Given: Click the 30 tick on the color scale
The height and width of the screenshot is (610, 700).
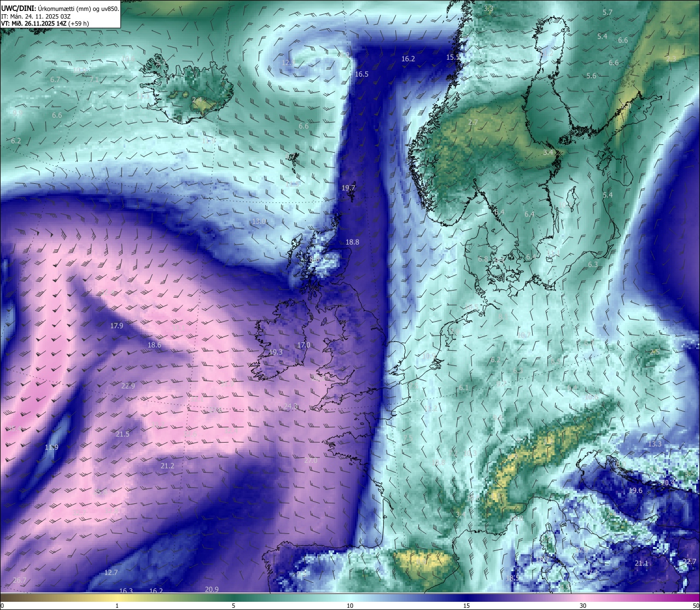Looking at the screenshot, I should coord(583,606).
